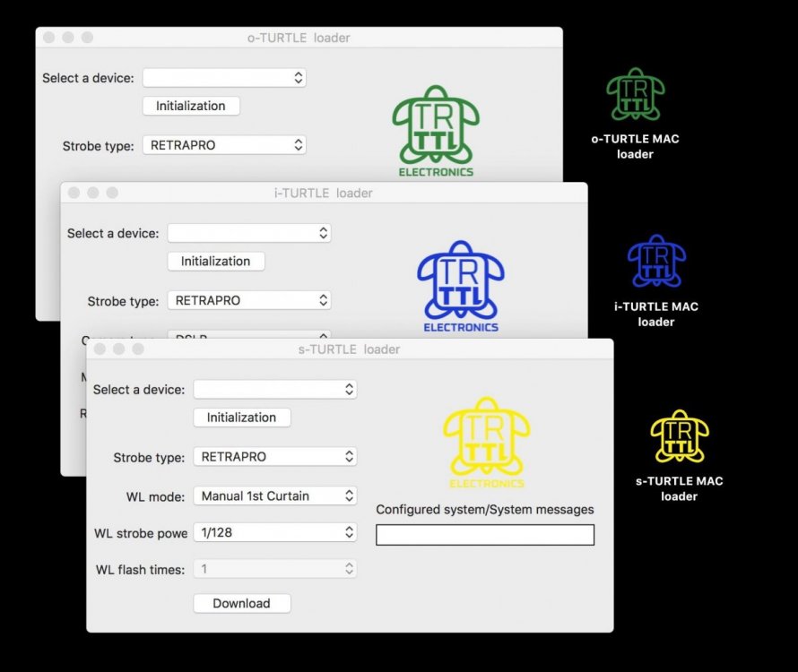
Task: Open the WL flash times dropdown
Action: pos(275,569)
